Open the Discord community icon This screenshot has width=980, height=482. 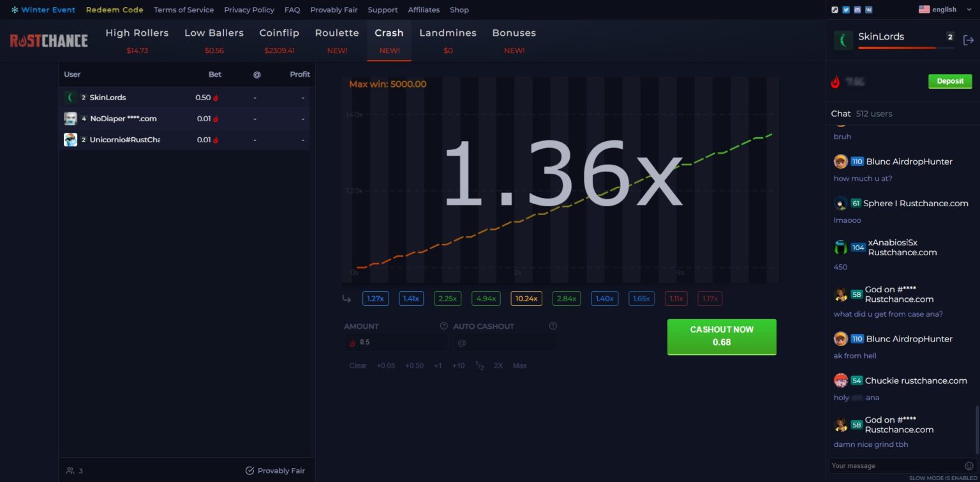pyautogui.click(x=857, y=10)
